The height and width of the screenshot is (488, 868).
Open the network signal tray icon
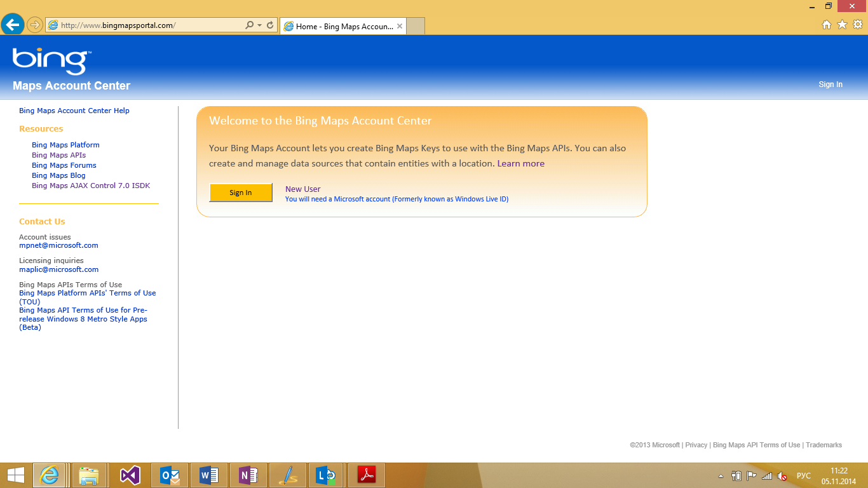pos(767,476)
